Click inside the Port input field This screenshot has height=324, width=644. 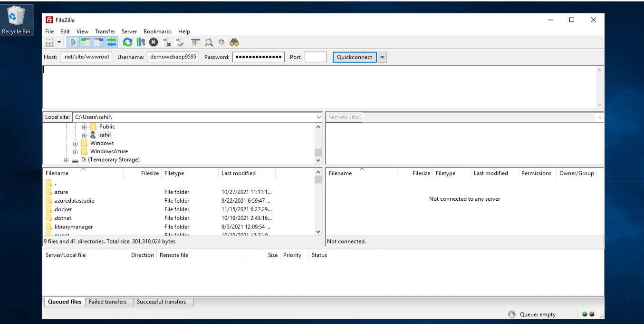(x=316, y=57)
